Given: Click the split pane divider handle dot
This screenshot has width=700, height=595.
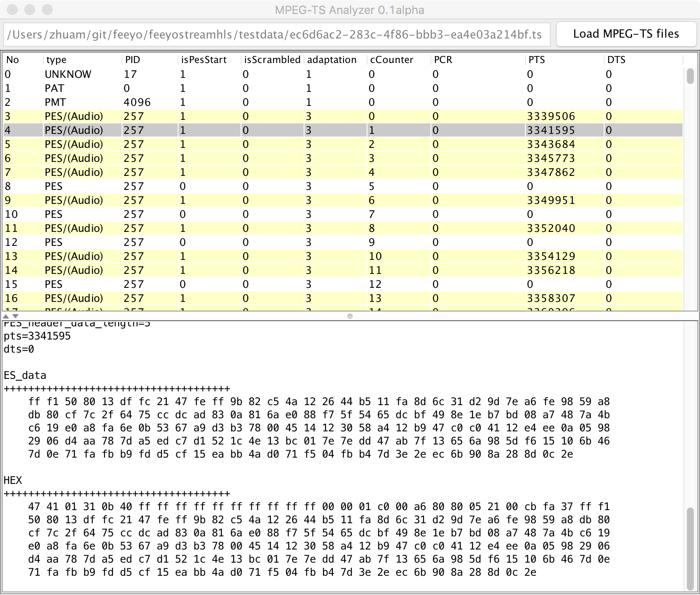Looking at the screenshot, I should pos(350,316).
